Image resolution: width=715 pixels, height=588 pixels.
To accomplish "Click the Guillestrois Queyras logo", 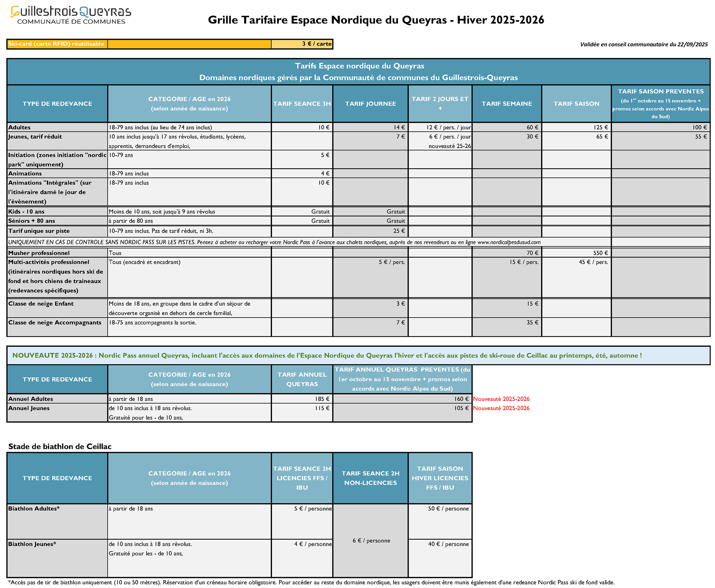I will (x=71, y=15).
